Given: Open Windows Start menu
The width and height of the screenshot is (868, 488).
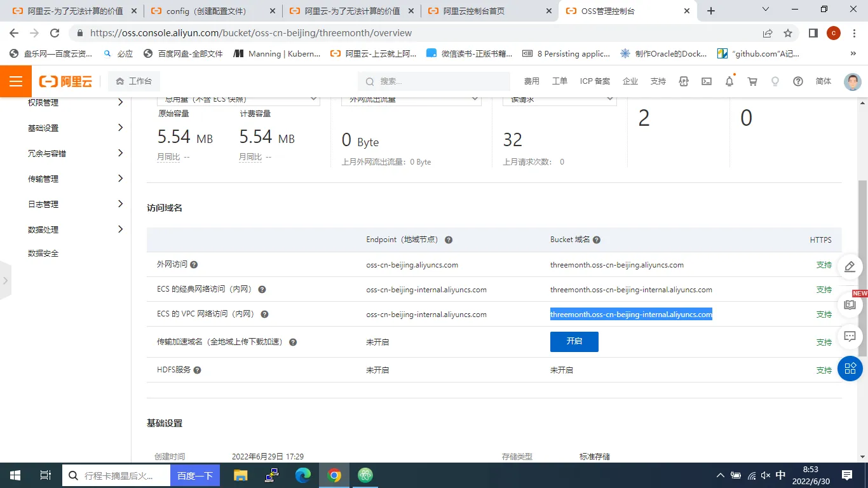Looking at the screenshot, I should tap(14, 475).
